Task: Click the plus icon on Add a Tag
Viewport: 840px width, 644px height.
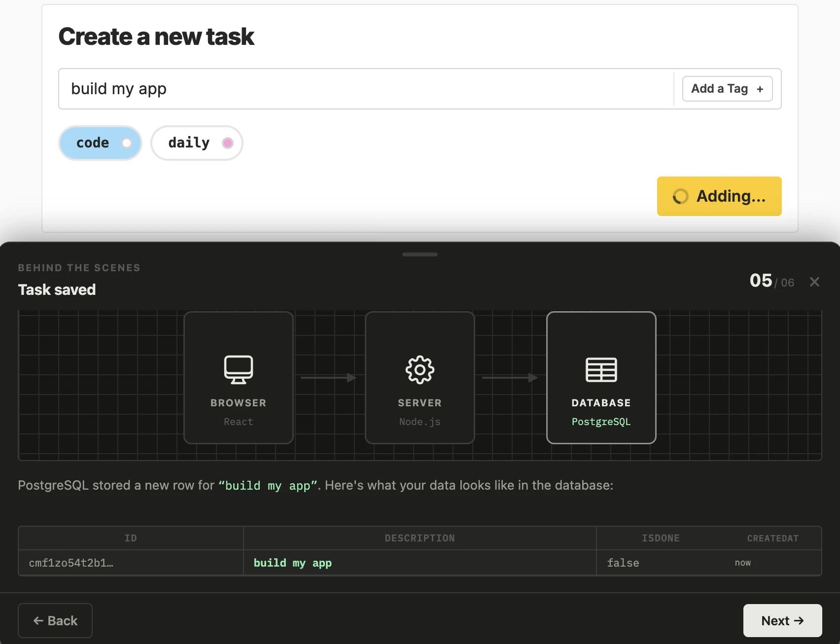Action: (760, 89)
